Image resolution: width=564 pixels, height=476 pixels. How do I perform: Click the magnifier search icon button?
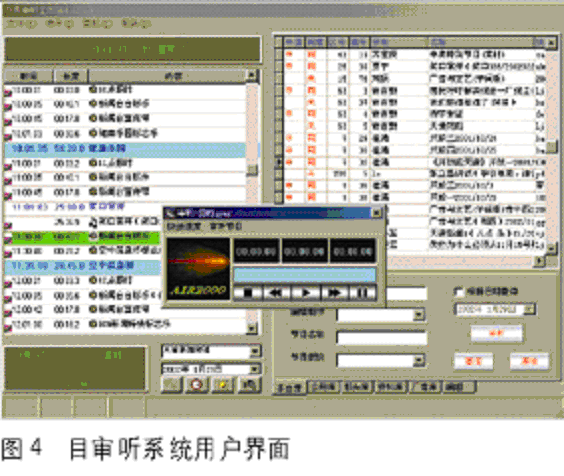[249, 385]
